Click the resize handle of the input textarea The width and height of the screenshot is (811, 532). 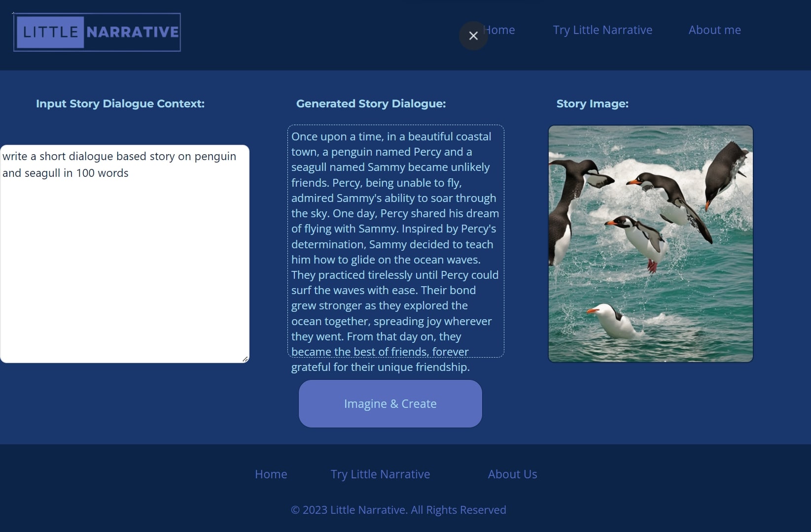(245, 359)
